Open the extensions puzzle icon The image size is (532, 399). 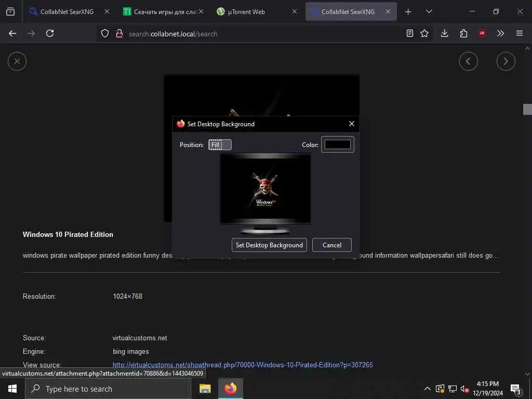point(463,33)
